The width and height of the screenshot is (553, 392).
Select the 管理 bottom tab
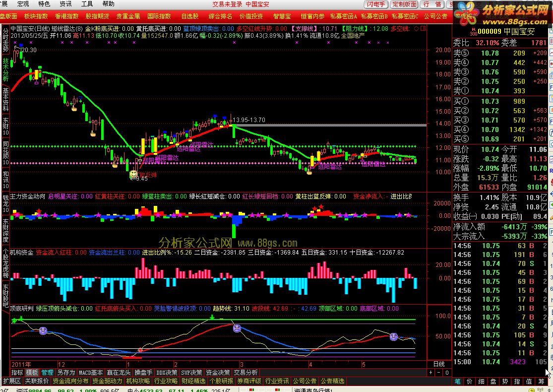coord(47,373)
